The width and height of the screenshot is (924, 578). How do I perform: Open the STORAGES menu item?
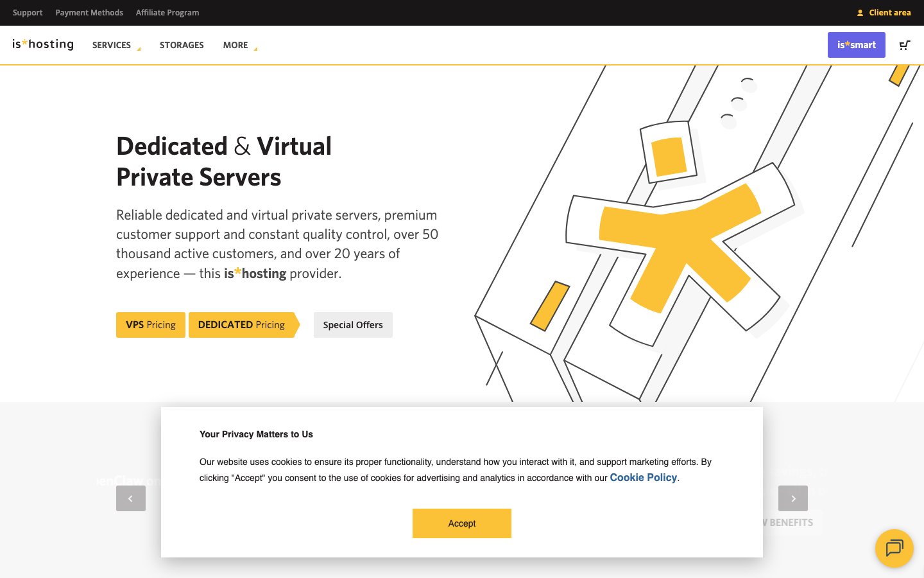click(182, 45)
